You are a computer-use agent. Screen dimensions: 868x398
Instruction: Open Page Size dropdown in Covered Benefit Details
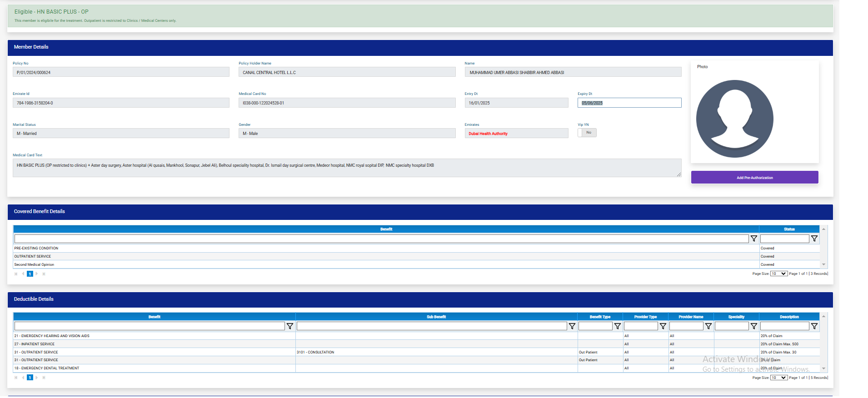pos(778,274)
